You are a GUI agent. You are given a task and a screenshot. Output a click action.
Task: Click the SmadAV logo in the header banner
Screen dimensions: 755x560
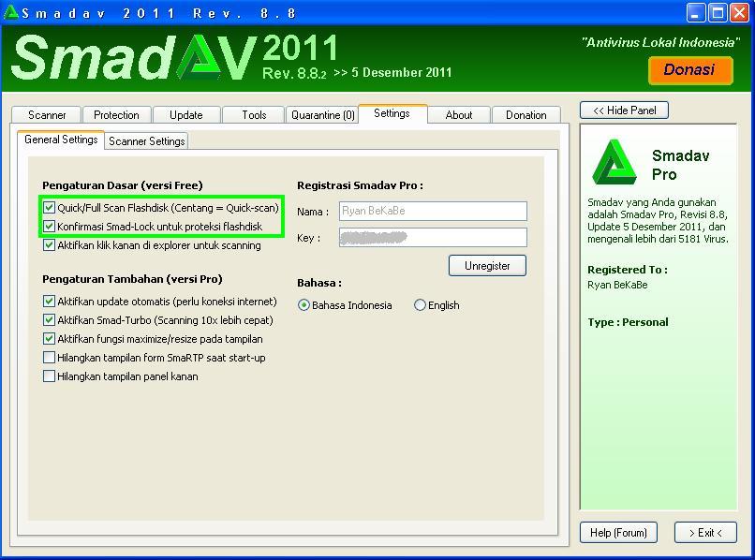[134, 58]
